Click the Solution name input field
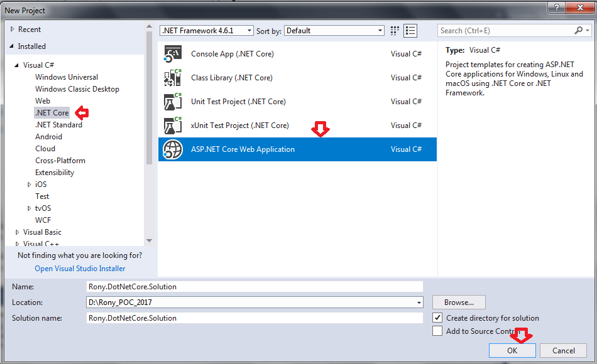Viewport: 597px width, 364px height. [x=255, y=318]
